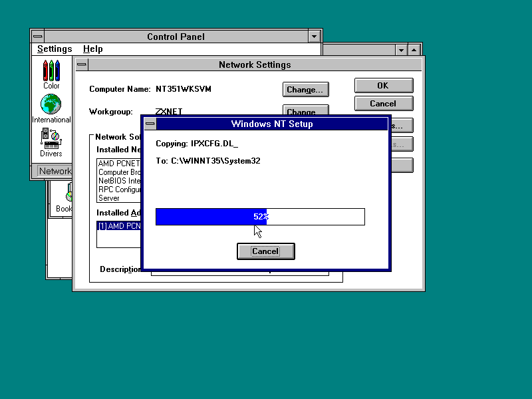Click copying file name IPXCFG.DL_ text
This screenshot has height=399, width=532.
click(x=214, y=144)
